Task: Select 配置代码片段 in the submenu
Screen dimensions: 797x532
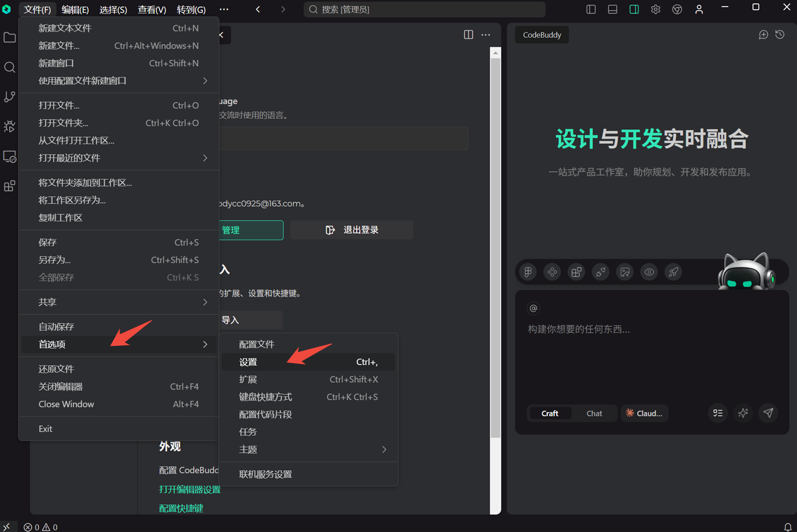Action: click(x=308, y=415)
